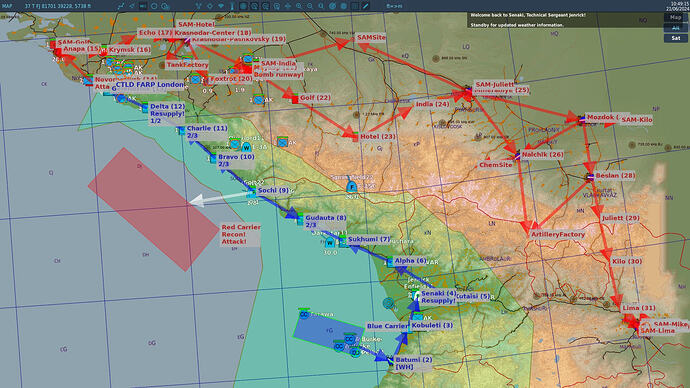Click the clock-with-gear icon in toolbar
The width and height of the screenshot is (690, 388).
click(x=165, y=6)
